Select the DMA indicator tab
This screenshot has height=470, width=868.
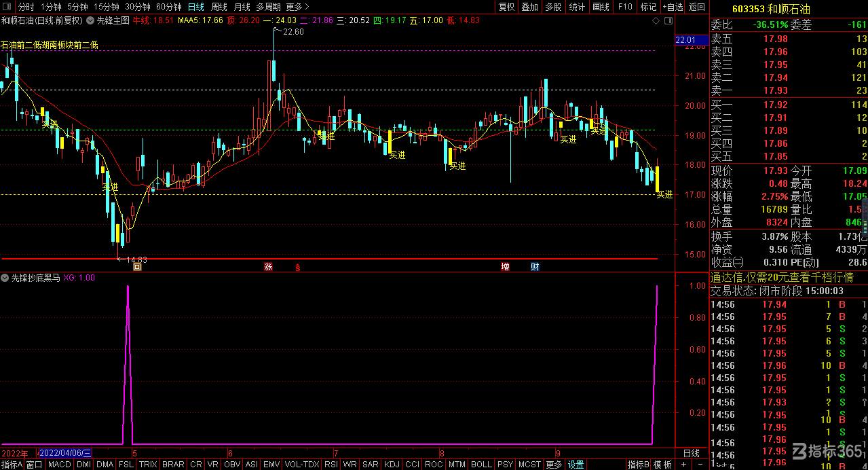(105, 465)
